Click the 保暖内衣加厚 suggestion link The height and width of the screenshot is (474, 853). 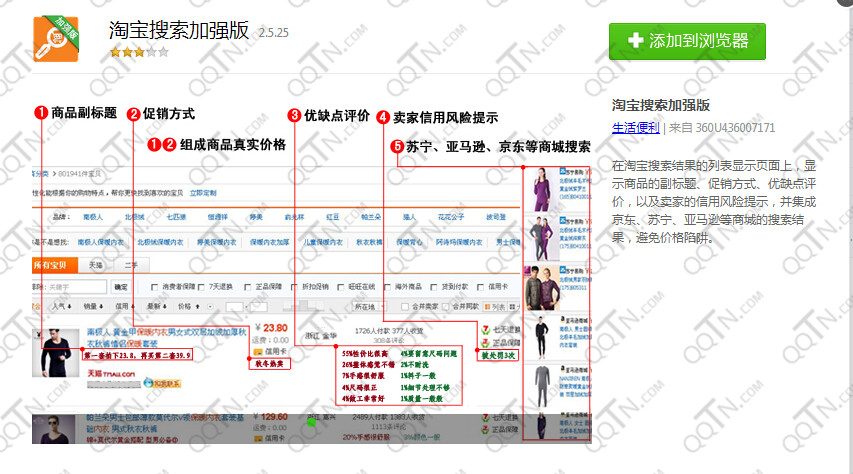269,242
